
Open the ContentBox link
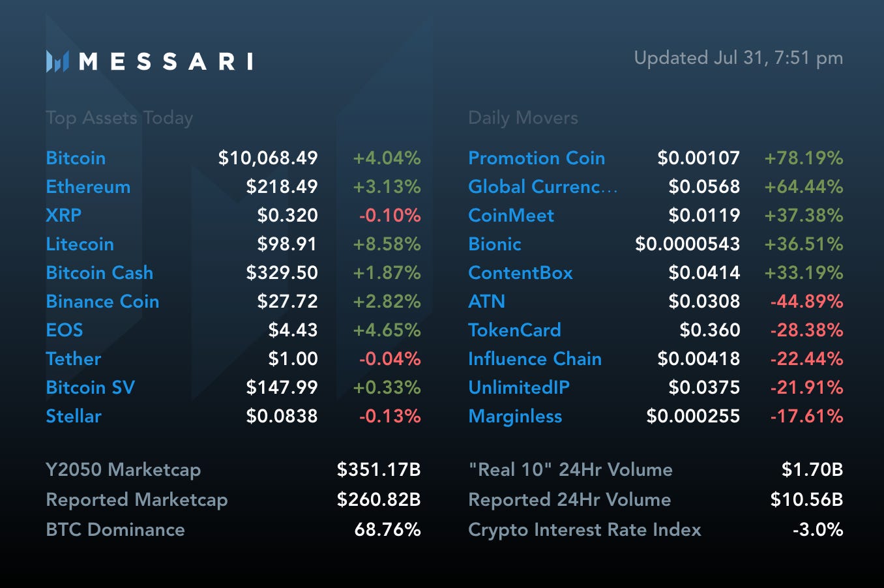(520, 273)
